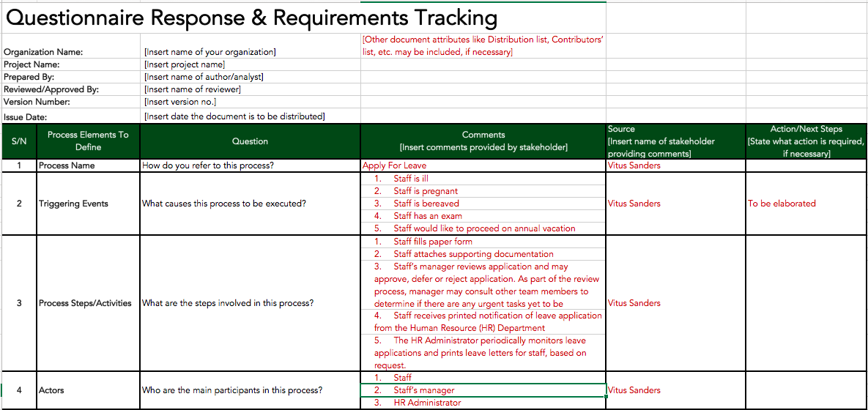
Task: Select 'Who are the main participants in this process?'
Action: pos(251,390)
